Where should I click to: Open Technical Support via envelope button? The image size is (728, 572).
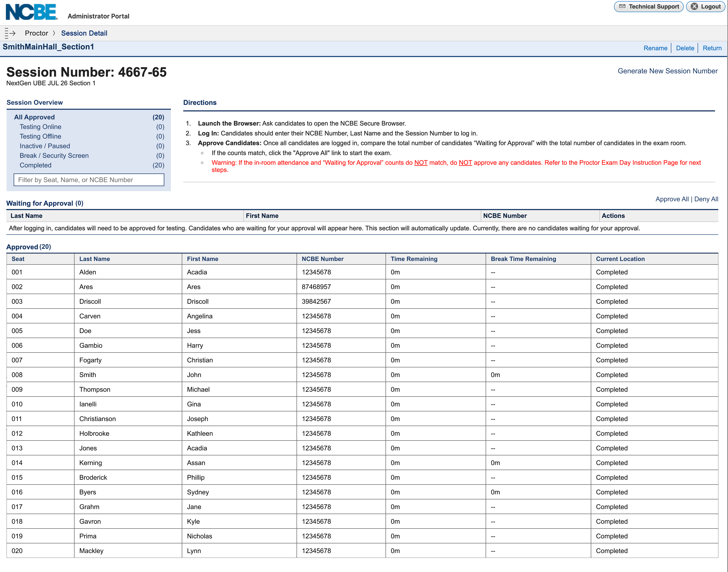click(649, 6)
